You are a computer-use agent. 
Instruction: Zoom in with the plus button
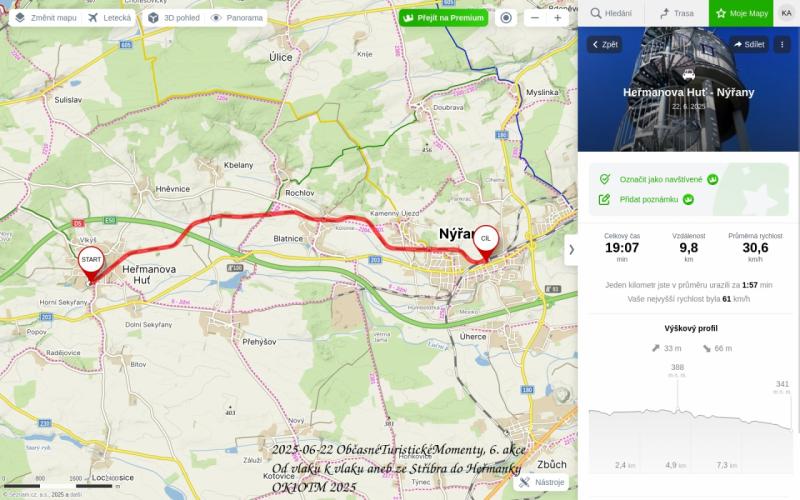tap(558, 18)
